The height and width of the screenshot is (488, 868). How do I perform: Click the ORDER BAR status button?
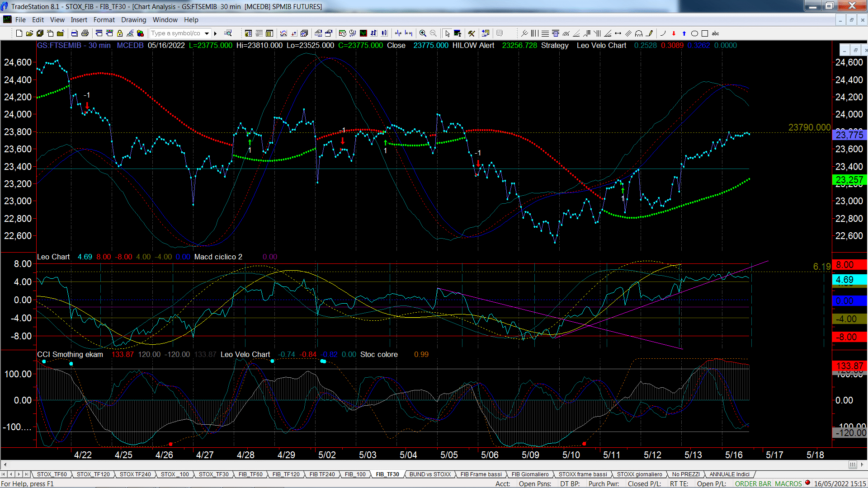753,483
